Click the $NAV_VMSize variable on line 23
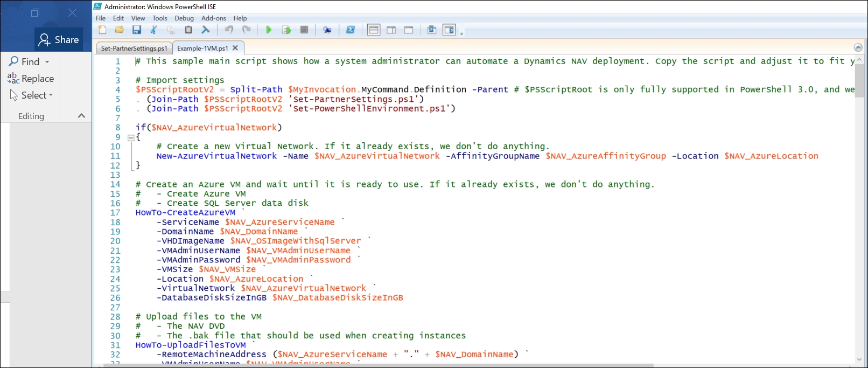This screenshot has height=368, width=868. [227, 269]
